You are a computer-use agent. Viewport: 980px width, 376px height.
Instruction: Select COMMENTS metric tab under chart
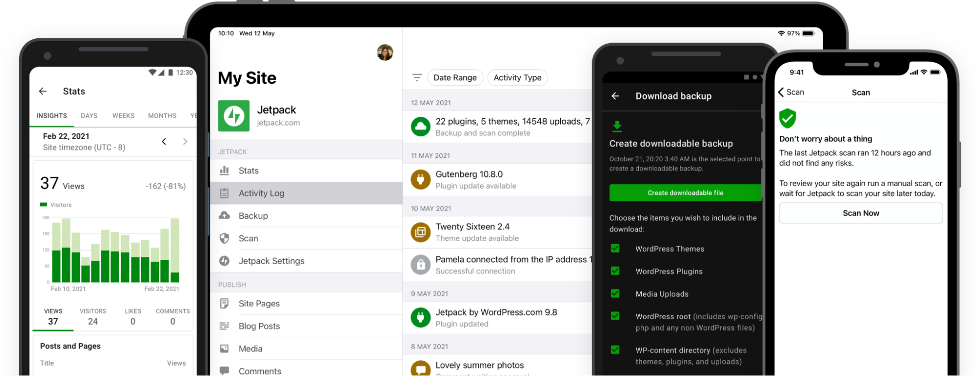point(173,317)
